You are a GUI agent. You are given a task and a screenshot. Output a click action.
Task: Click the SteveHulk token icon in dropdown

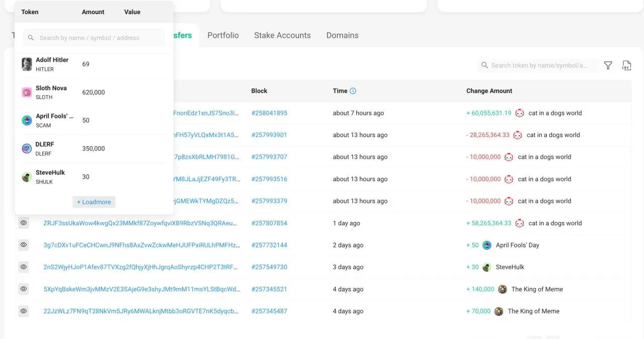click(27, 177)
